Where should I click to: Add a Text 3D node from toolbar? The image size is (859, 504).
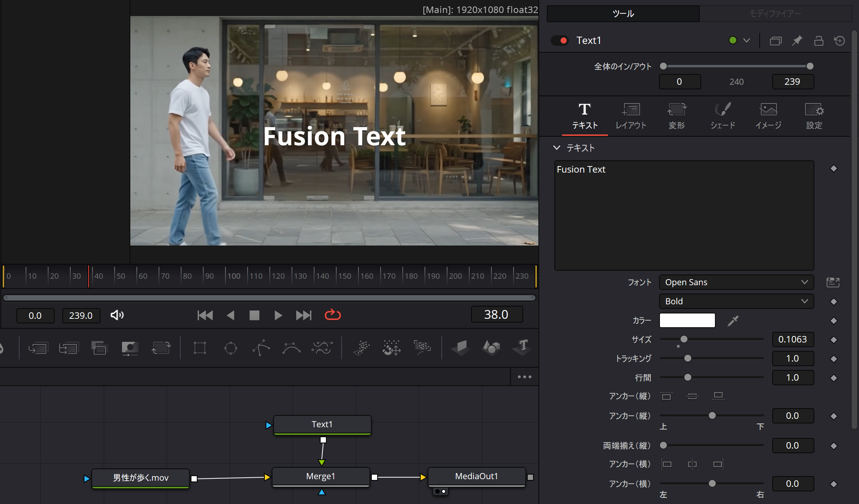(x=522, y=348)
